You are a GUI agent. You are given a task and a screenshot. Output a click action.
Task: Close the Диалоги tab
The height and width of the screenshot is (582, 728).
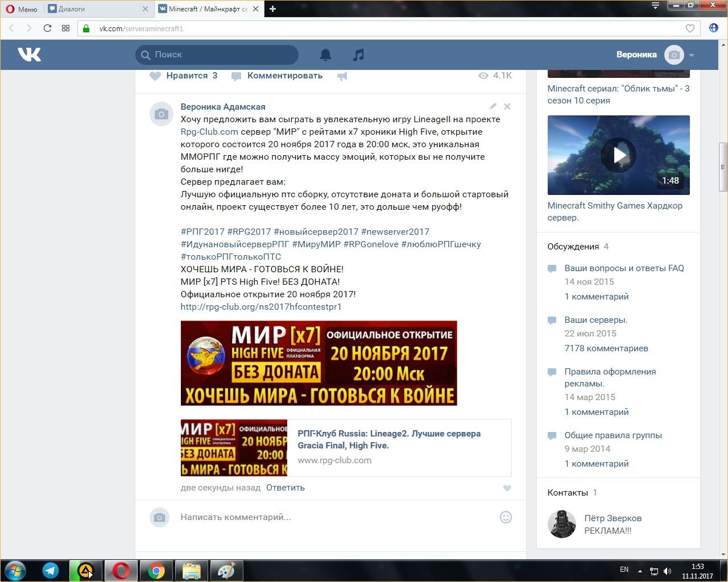click(x=145, y=9)
